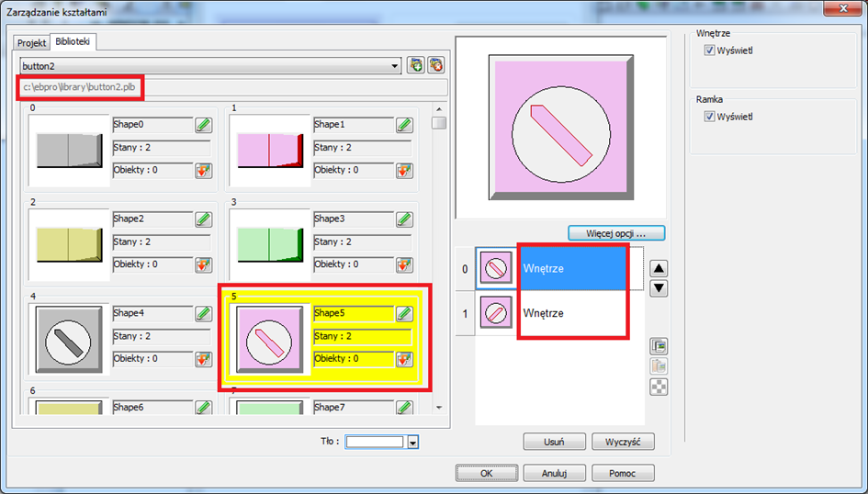The width and height of the screenshot is (868, 494).
Task: Click the Więcej opcji button
Action: (x=616, y=233)
